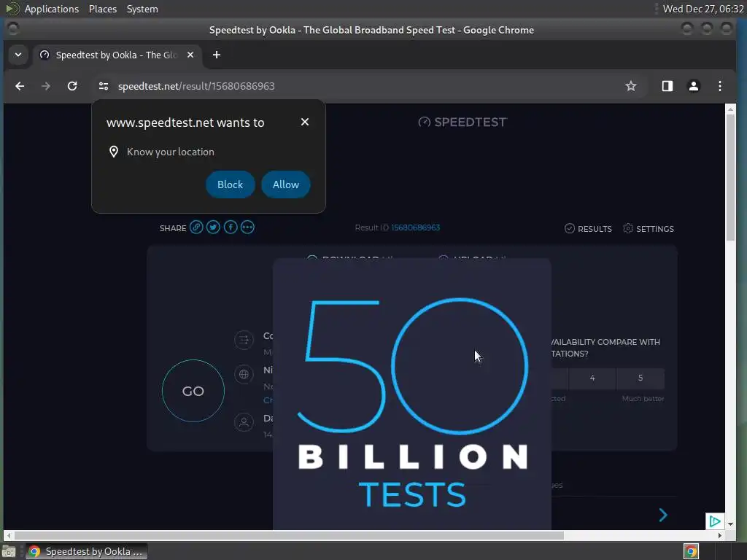Click the SPEEDTEST logo
The width and height of the screenshot is (747, 560).
(x=462, y=122)
